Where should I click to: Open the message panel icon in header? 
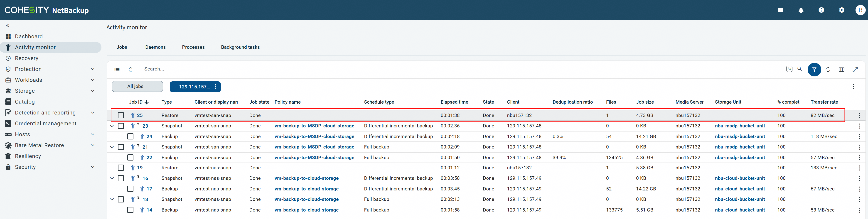click(780, 10)
